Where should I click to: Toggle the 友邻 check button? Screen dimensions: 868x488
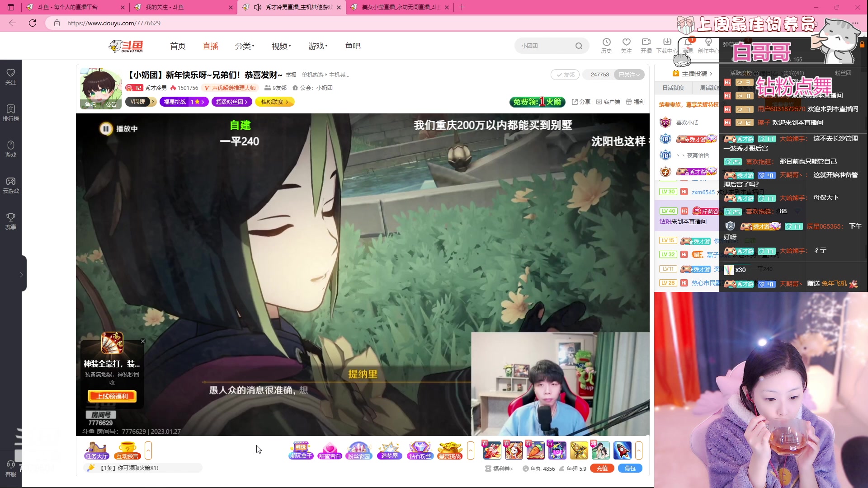coord(565,75)
